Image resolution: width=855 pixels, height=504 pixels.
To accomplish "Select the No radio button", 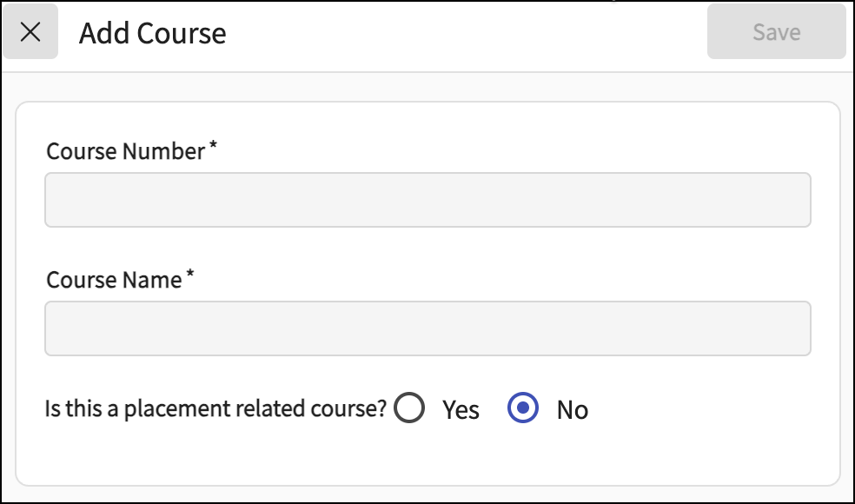I will 523,408.
